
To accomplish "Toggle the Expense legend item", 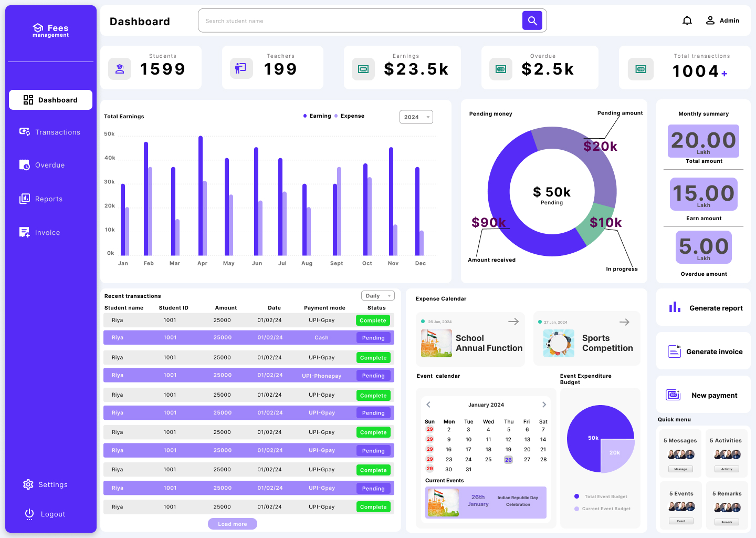I will coord(349,116).
